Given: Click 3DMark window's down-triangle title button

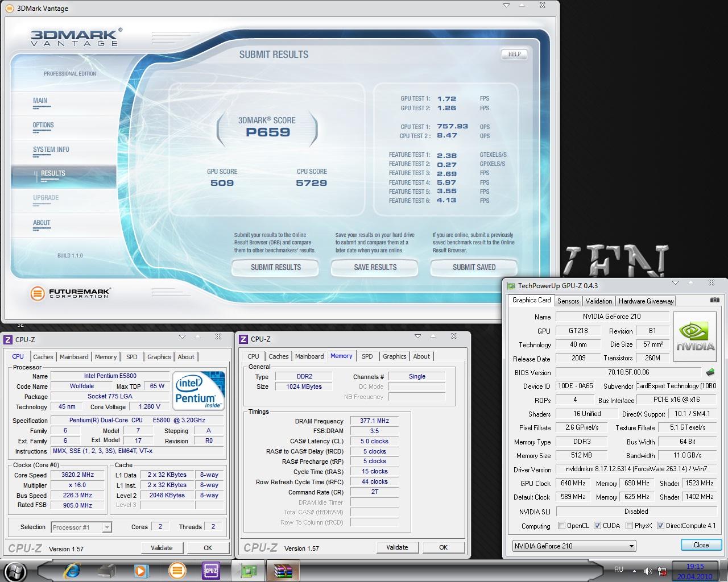Looking at the screenshot, I should (506, 6).
